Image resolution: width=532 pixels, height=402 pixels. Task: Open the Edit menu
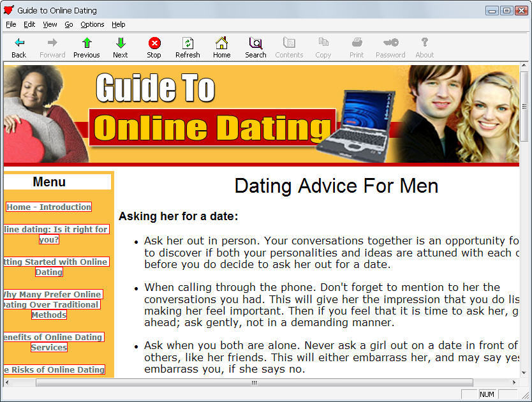coord(29,24)
